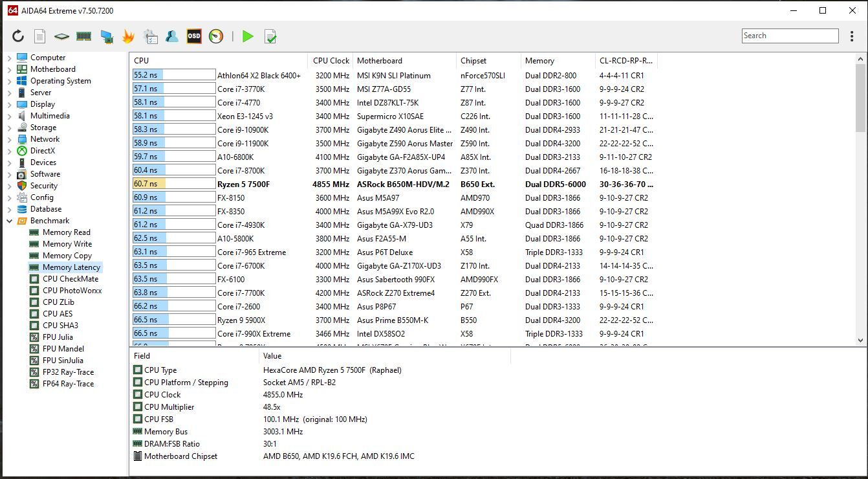Open the monitor and network card icon
This screenshot has height=479, width=868.
tap(107, 37)
